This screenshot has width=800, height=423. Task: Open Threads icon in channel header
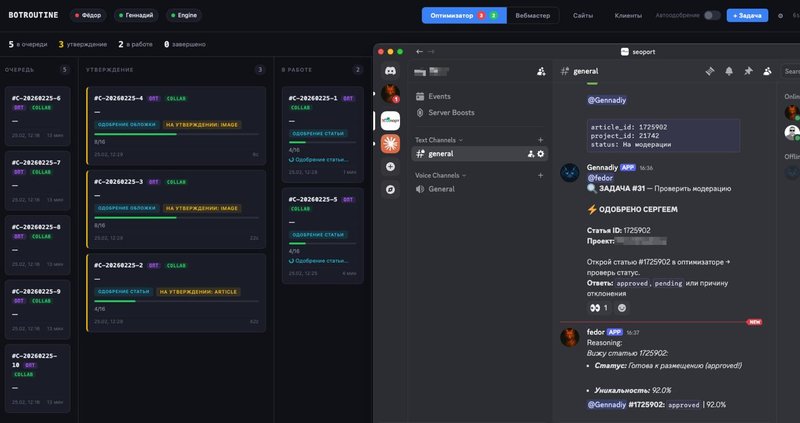tap(710, 71)
